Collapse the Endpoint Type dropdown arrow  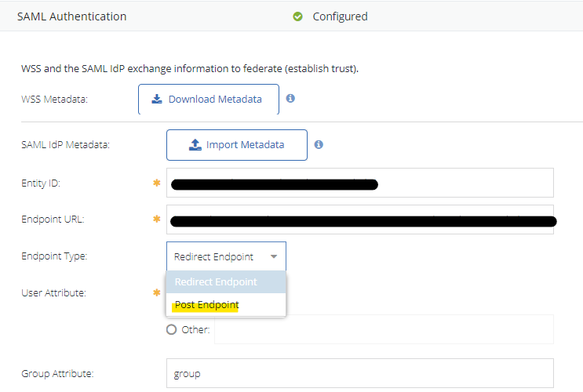point(273,256)
